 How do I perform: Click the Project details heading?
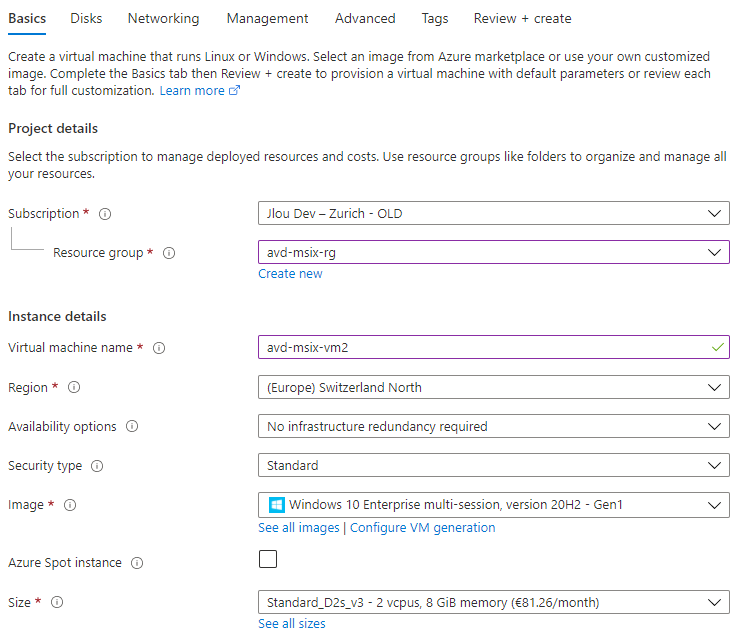pos(53,129)
